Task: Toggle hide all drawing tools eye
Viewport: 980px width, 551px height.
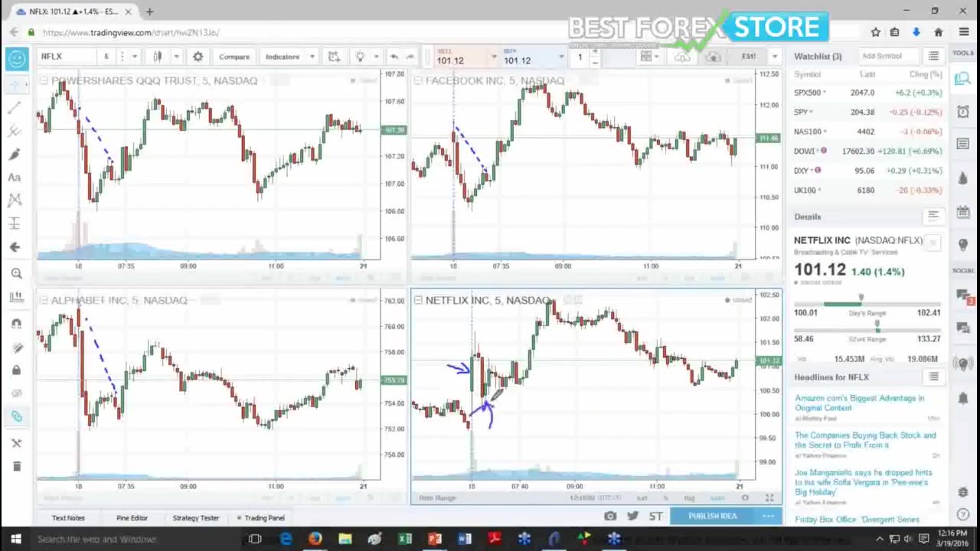Action: click(16, 393)
